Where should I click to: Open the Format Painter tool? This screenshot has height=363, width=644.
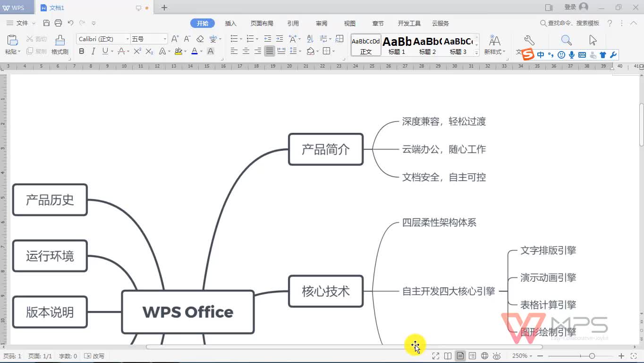[59, 45]
